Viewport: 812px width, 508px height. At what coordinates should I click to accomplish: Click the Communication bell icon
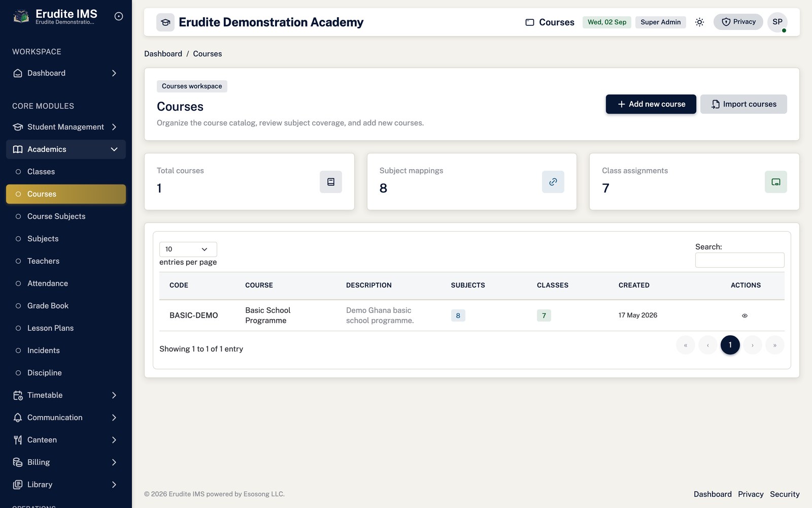(18, 418)
